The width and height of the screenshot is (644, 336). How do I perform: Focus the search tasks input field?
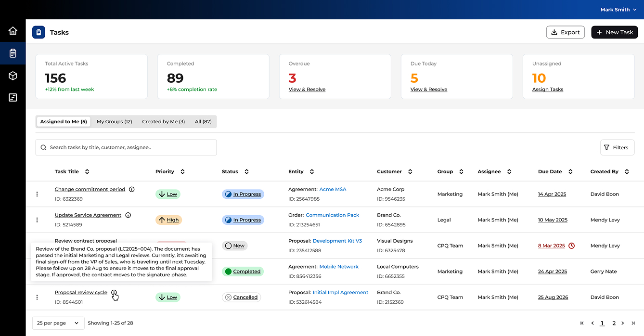(x=126, y=147)
